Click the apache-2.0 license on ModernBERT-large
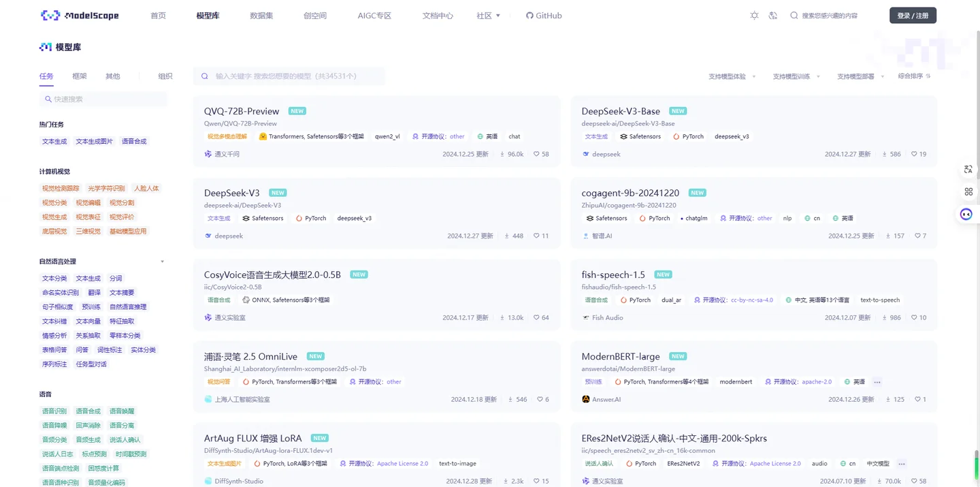 pyautogui.click(x=817, y=382)
